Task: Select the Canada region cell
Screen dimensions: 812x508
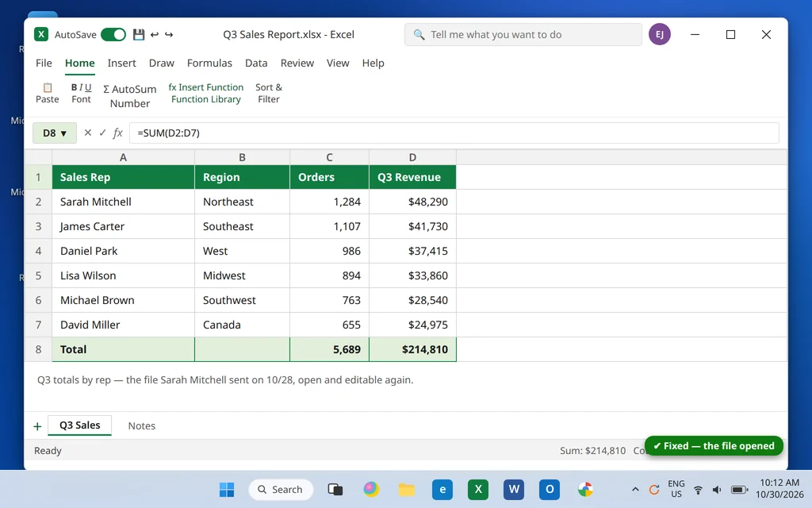Action: tap(242, 325)
